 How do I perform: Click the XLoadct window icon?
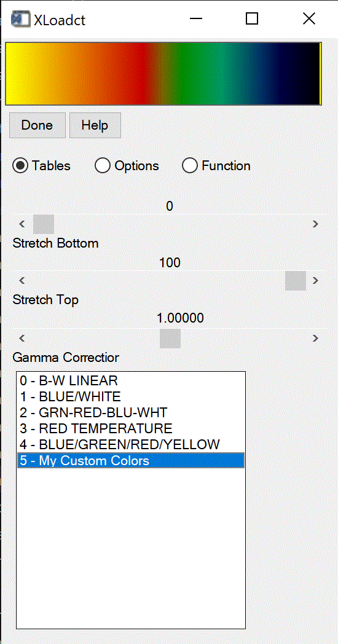point(21,19)
